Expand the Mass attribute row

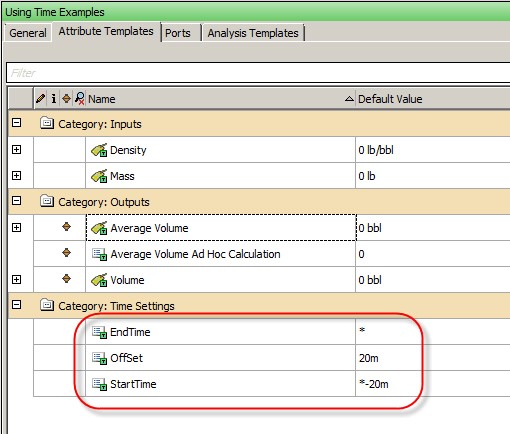click(16, 175)
